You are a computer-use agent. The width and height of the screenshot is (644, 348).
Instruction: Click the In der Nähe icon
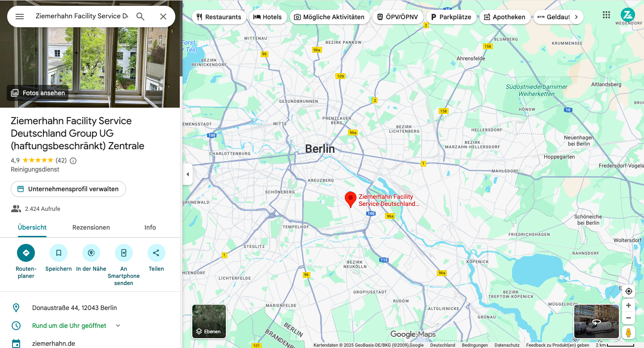pyautogui.click(x=91, y=253)
